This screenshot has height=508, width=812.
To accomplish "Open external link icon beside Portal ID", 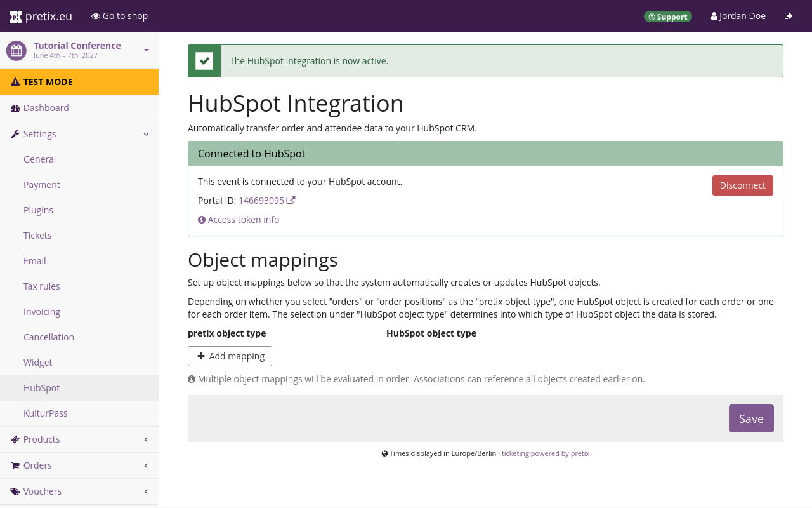I will [x=291, y=200].
